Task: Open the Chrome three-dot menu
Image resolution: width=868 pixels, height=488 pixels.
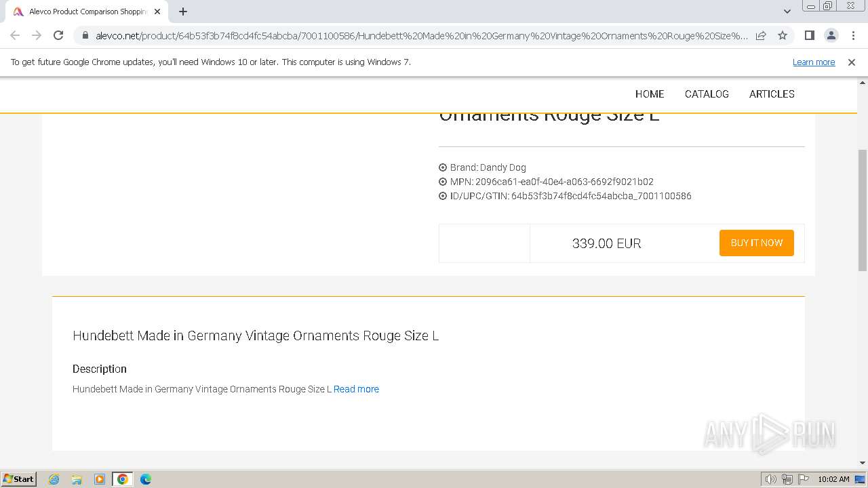Action: click(x=852, y=35)
